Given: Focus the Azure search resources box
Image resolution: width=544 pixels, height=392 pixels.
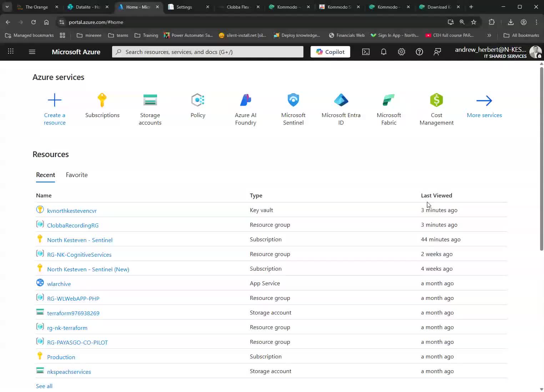Looking at the screenshot, I should [x=208, y=52].
